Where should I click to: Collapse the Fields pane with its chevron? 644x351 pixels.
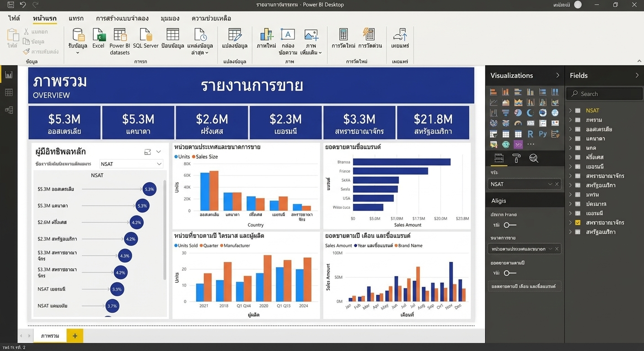coord(637,75)
